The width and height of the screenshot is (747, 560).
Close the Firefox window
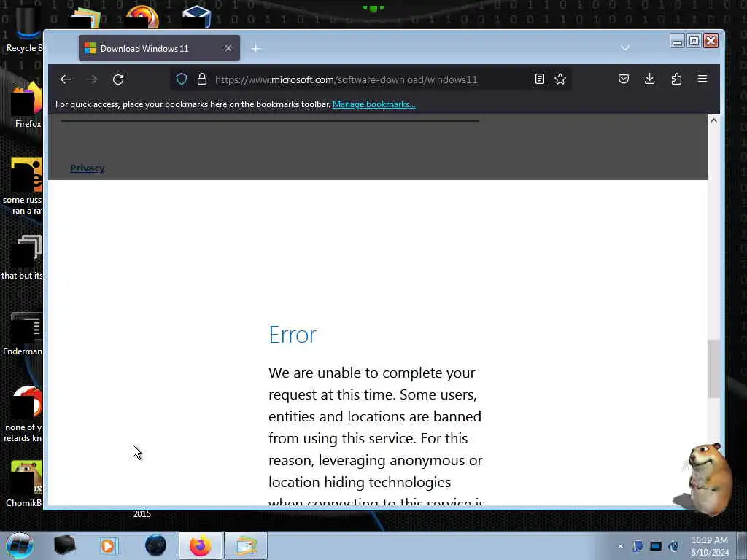click(x=711, y=41)
